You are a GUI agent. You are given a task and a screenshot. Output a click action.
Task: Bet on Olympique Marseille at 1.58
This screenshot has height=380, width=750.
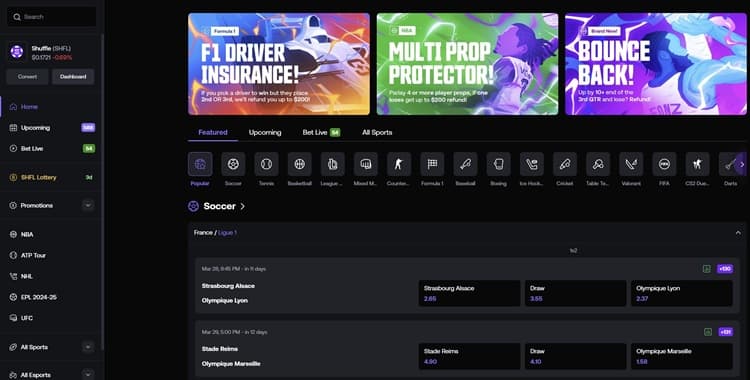tap(682, 356)
